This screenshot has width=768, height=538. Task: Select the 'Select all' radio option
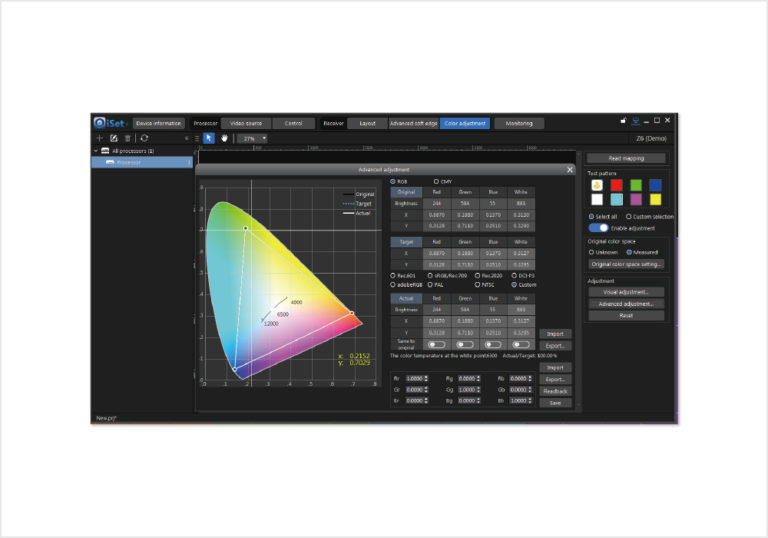pos(591,217)
